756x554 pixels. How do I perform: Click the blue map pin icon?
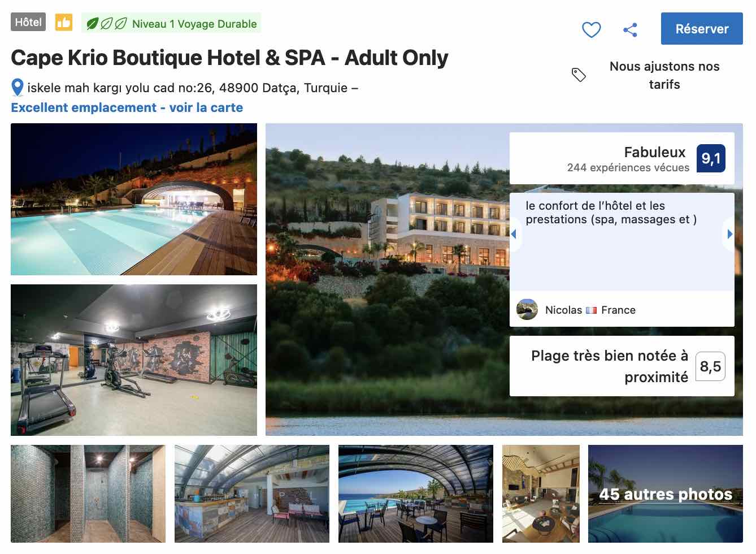tap(18, 88)
